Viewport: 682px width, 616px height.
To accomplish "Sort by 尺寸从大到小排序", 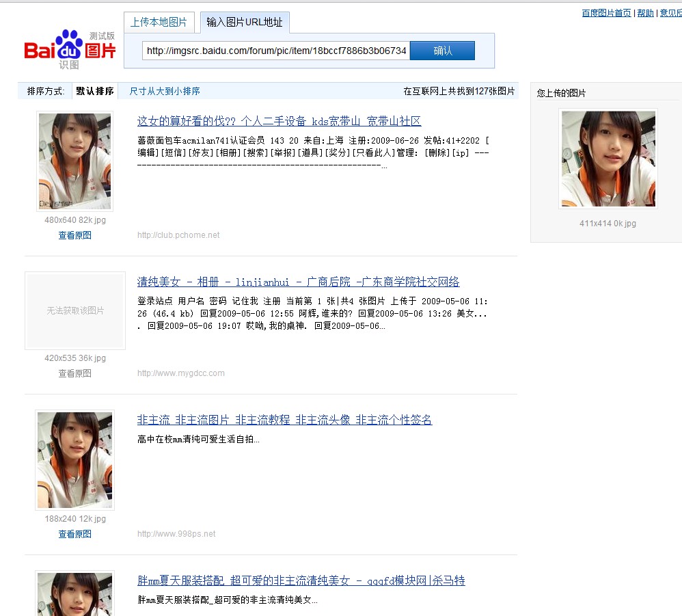I will 165,91.
